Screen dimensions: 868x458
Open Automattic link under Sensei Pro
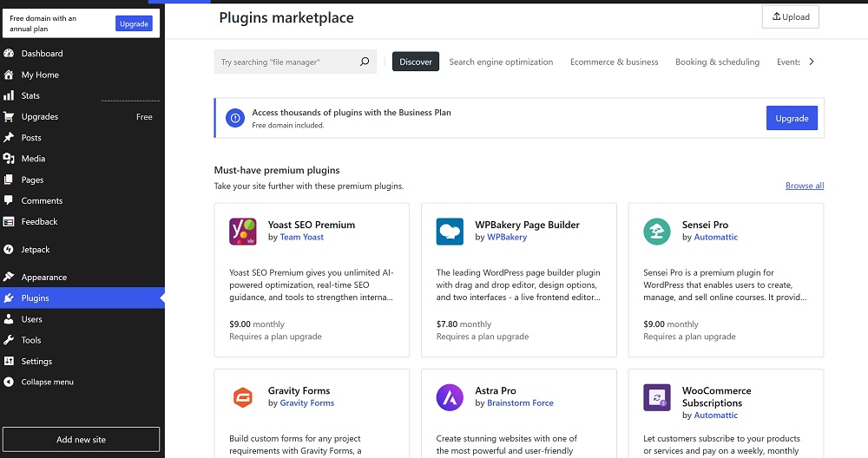click(x=716, y=237)
